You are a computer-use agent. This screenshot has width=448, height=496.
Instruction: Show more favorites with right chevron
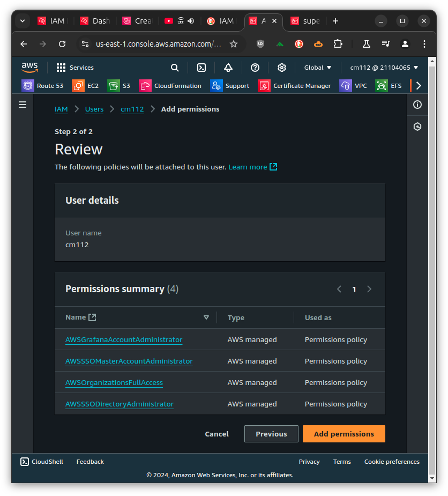419,86
